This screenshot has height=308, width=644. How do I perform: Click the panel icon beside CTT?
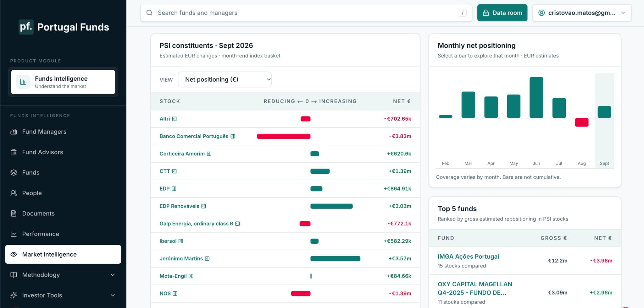point(175,171)
